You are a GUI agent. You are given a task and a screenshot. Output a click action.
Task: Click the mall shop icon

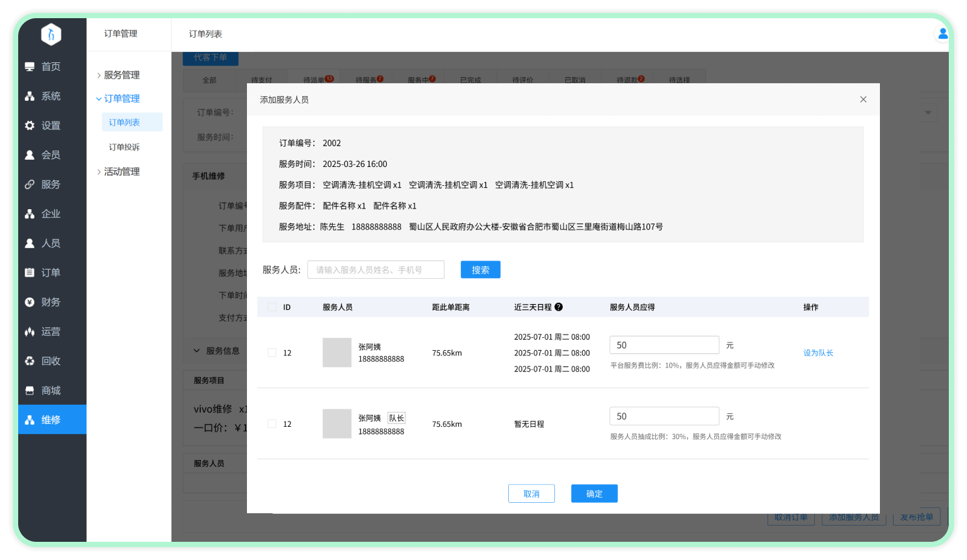click(x=30, y=390)
